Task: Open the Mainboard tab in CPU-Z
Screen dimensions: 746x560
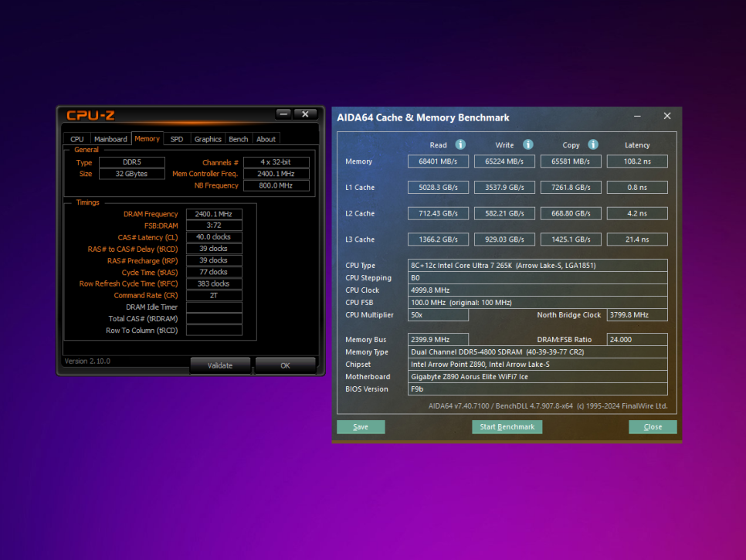Action: (110, 139)
